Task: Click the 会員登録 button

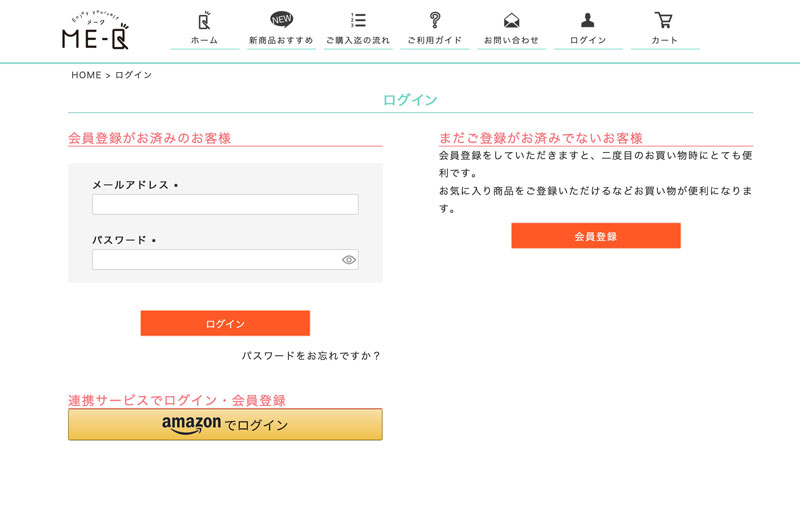Action: point(596,236)
